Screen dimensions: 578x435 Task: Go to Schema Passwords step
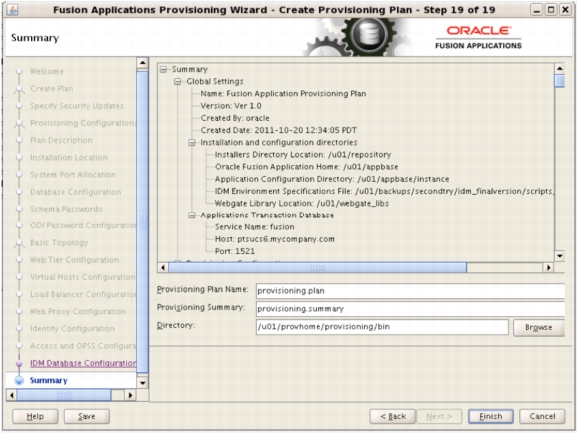click(x=66, y=209)
